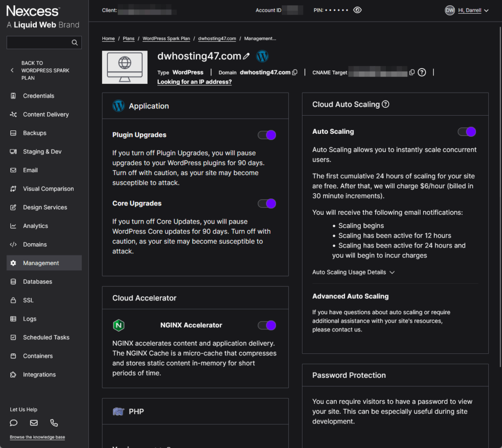The image size is (502, 448).
Task: Click the site monitor thumbnail image
Action: click(125, 67)
